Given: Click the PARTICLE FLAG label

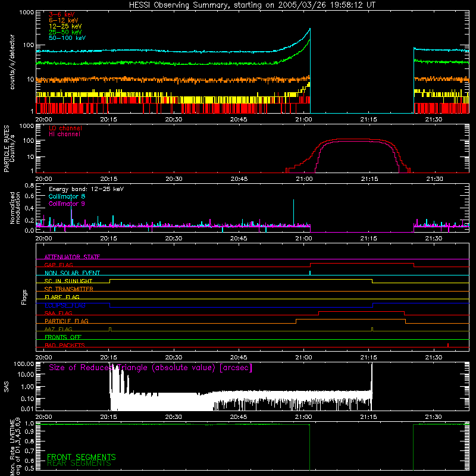Looking at the screenshot, I should coord(67,321).
